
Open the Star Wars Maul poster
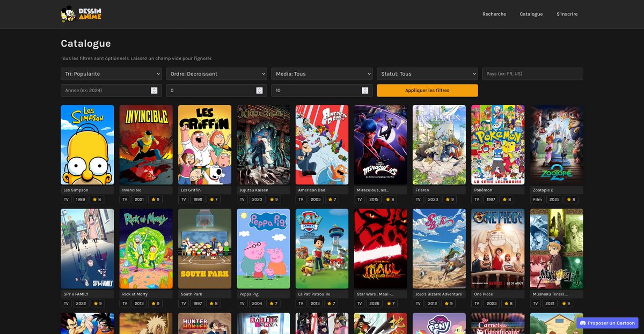(x=380, y=249)
